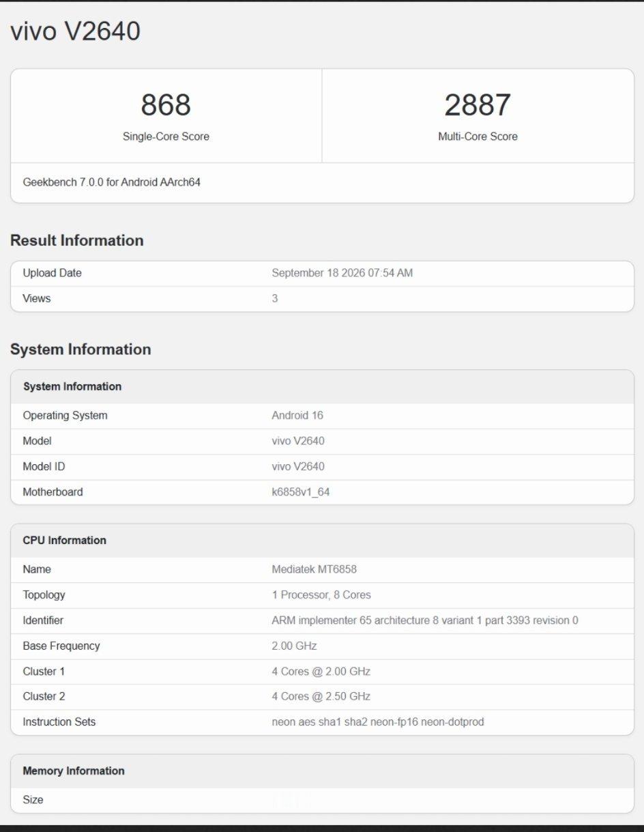Click the Memory Information table header
Screen dimensions: 644x832
(x=74, y=771)
